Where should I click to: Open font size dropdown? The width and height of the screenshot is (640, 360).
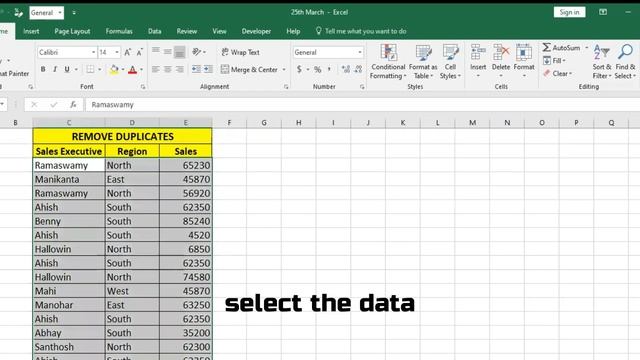click(117, 52)
